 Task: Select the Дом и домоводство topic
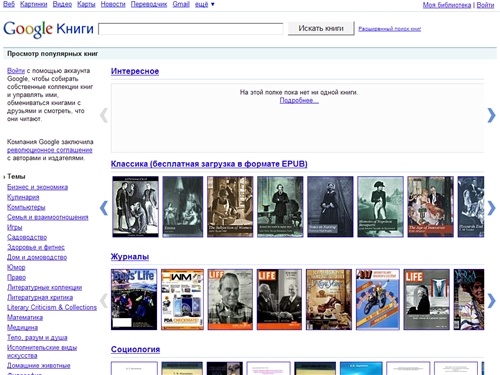click(x=37, y=257)
